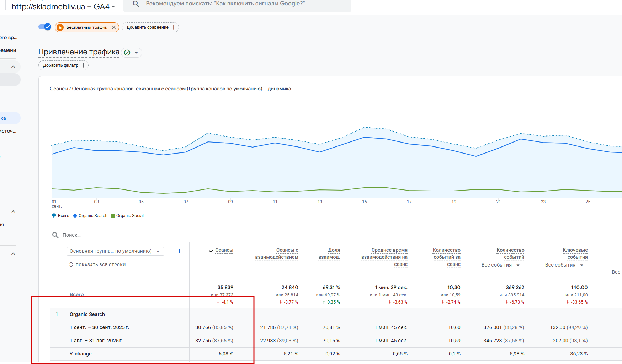The height and width of the screenshot is (364, 622).
Task: Collapse the bottom sidebar section chevron
Action: point(13,254)
